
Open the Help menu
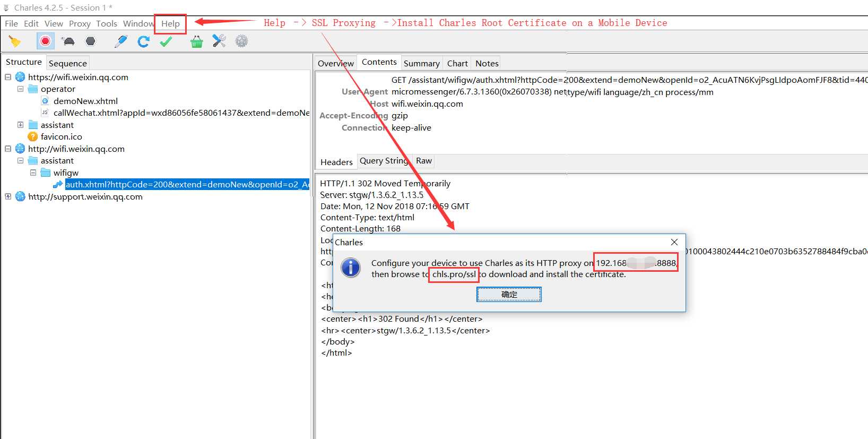170,23
